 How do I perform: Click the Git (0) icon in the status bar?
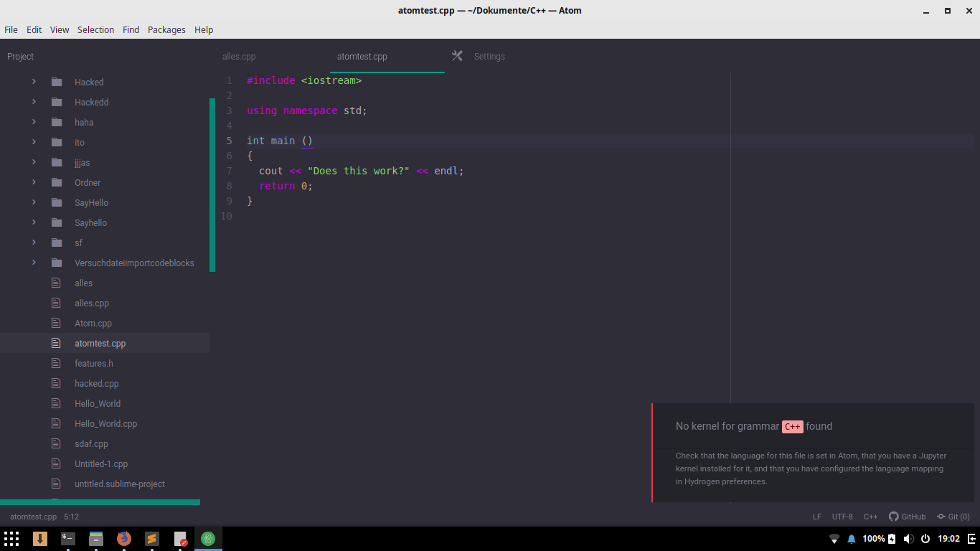[x=953, y=516]
